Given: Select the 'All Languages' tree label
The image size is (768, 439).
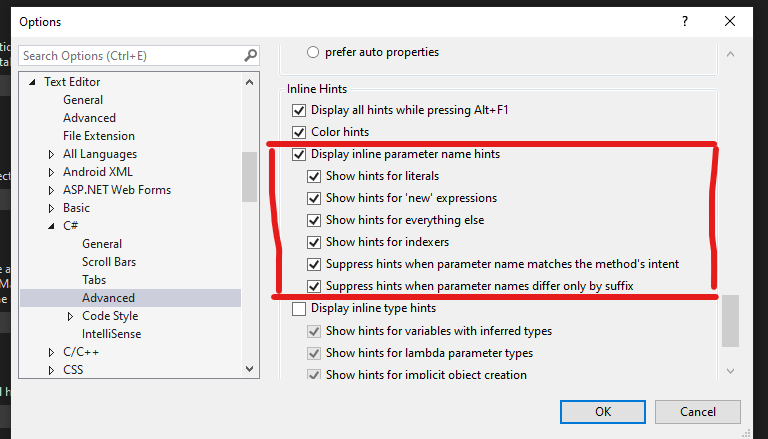Looking at the screenshot, I should (100, 154).
